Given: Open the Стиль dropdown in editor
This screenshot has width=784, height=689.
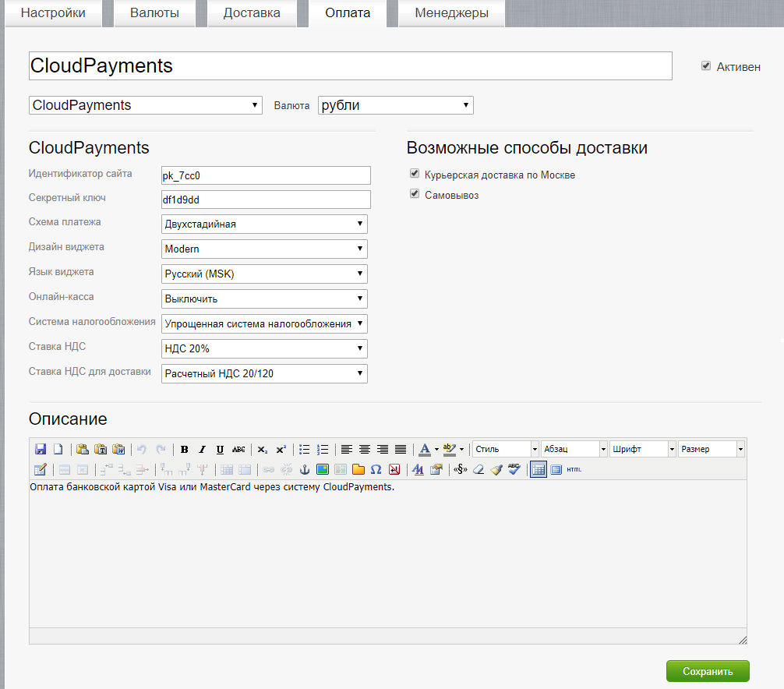Looking at the screenshot, I should pyautogui.click(x=506, y=449).
